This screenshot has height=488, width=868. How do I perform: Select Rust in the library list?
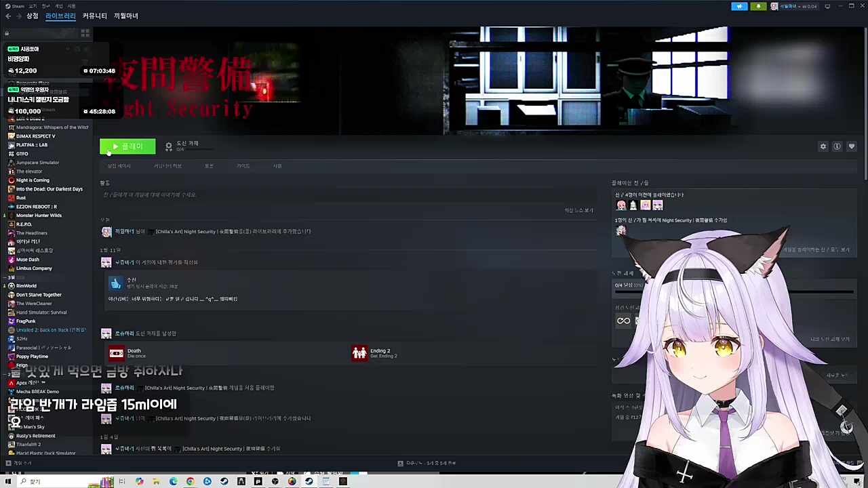point(21,198)
